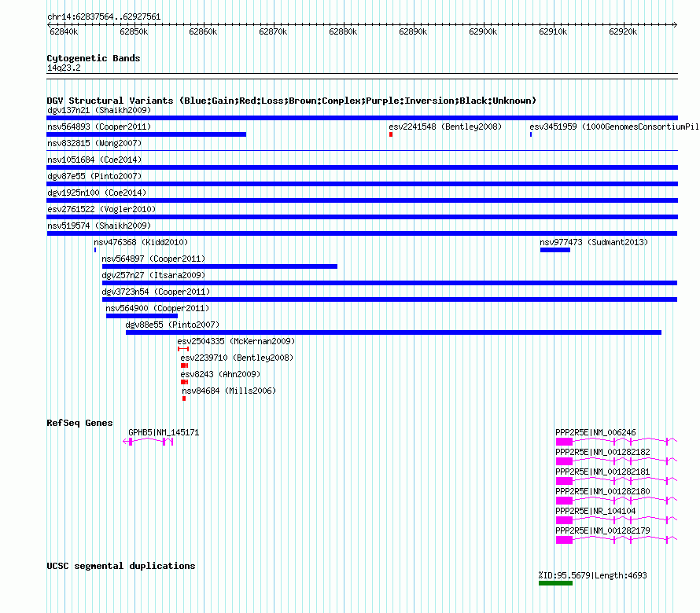Click the 62880k ruler tick label
Image resolution: width=700 pixels, height=613 pixels.
click(x=343, y=31)
